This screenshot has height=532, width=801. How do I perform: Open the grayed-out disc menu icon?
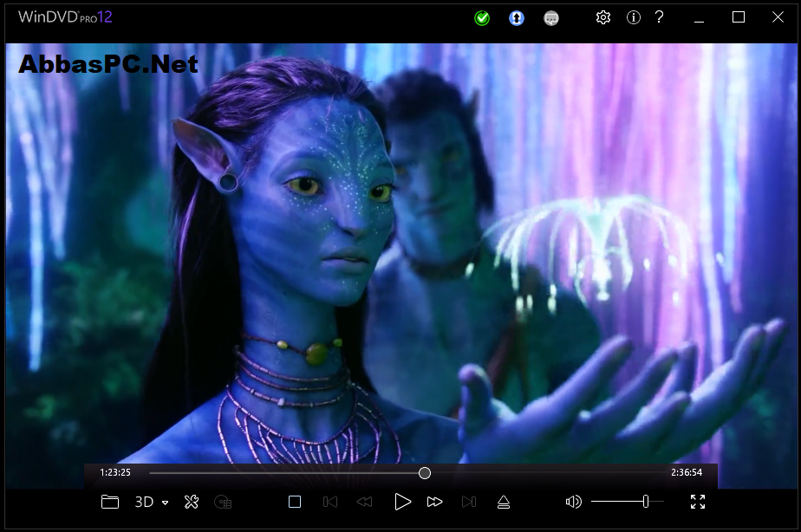tap(223, 503)
